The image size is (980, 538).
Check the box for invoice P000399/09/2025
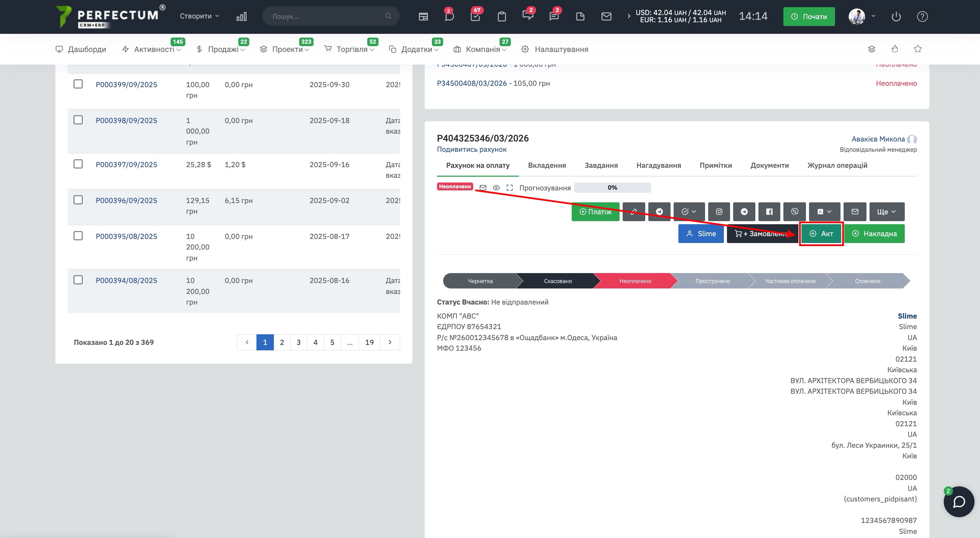pos(78,84)
